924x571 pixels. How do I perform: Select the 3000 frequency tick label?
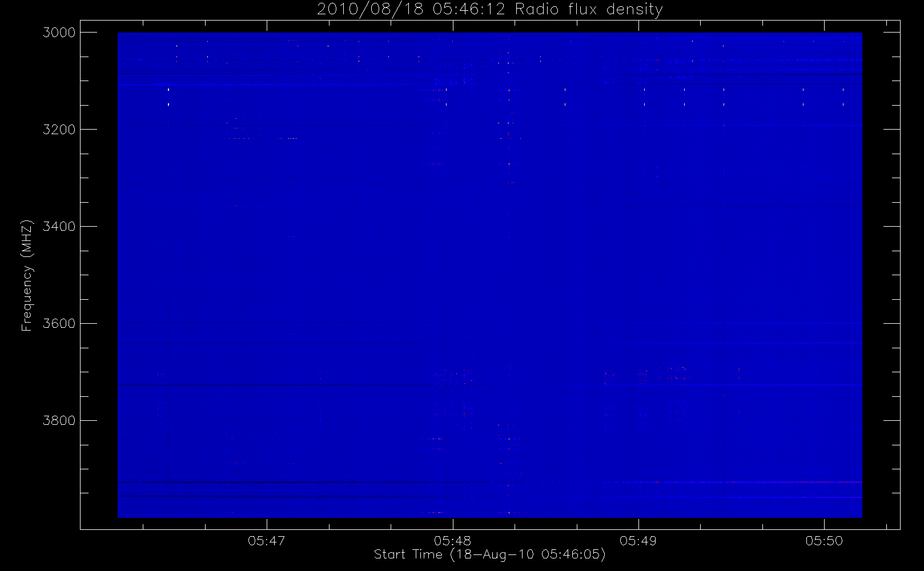(x=59, y=33)
